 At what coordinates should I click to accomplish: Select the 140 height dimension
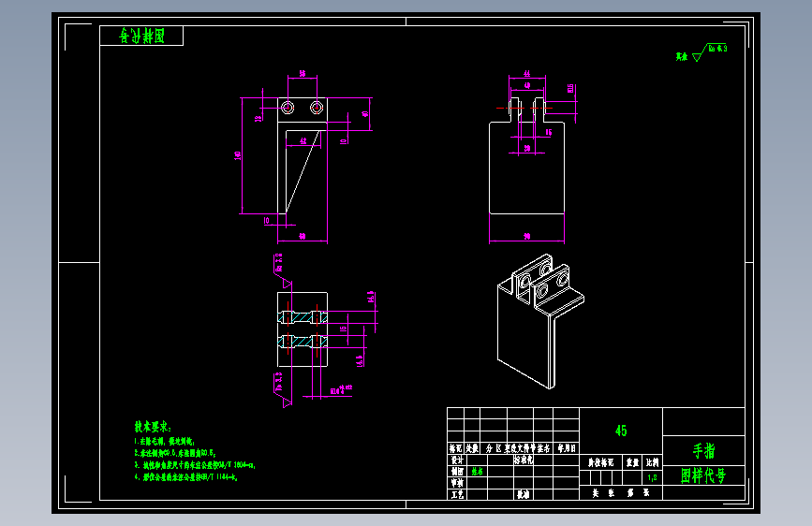pyautogui.click(x=238, y=155)
